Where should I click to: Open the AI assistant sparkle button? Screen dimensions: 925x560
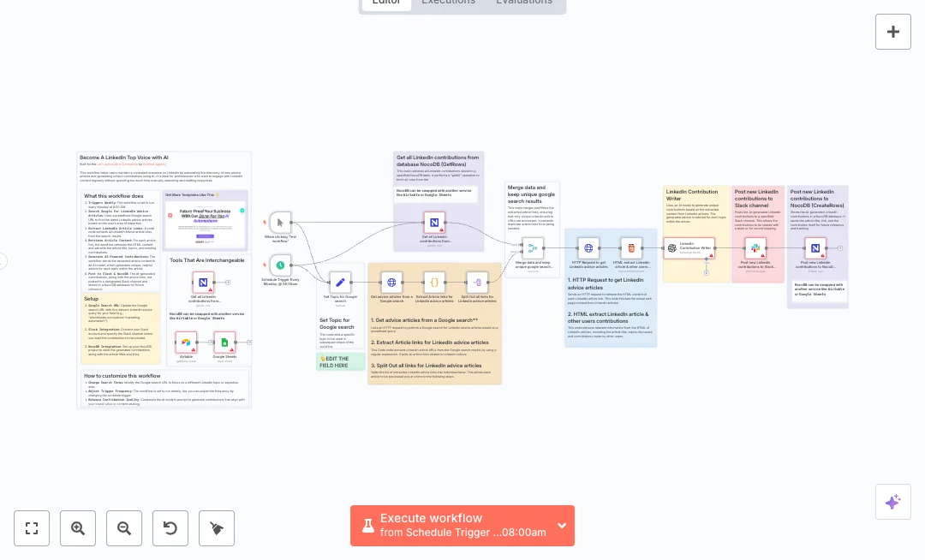[892, 502]
